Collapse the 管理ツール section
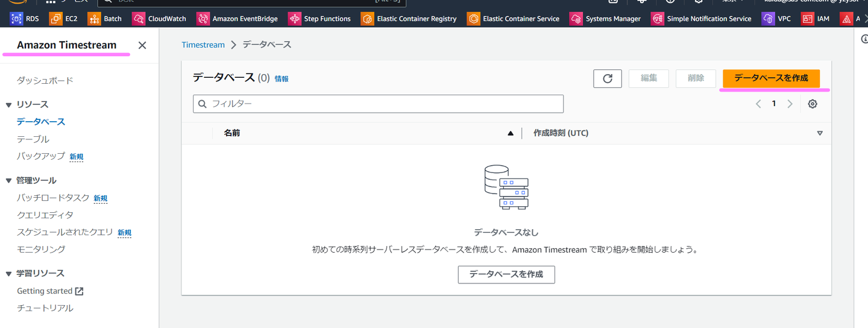Image resolution: width=868 pixels, height=328 pixels. point(9,180)
